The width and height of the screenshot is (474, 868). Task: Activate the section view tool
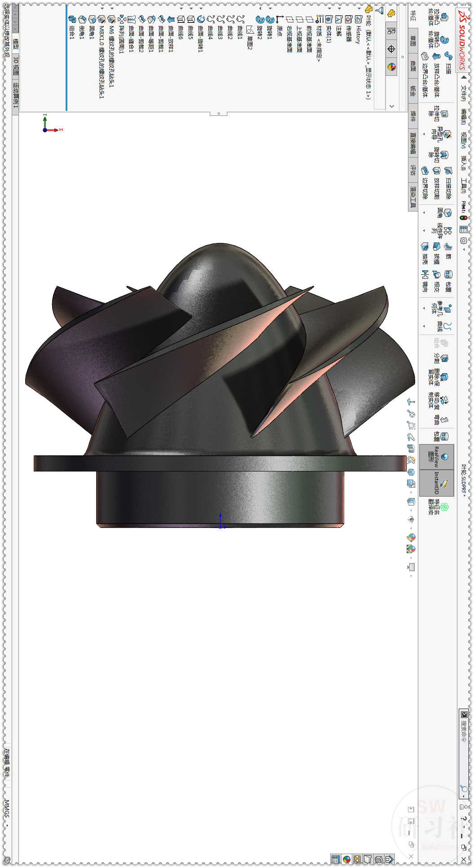click(x=411, y=448)
